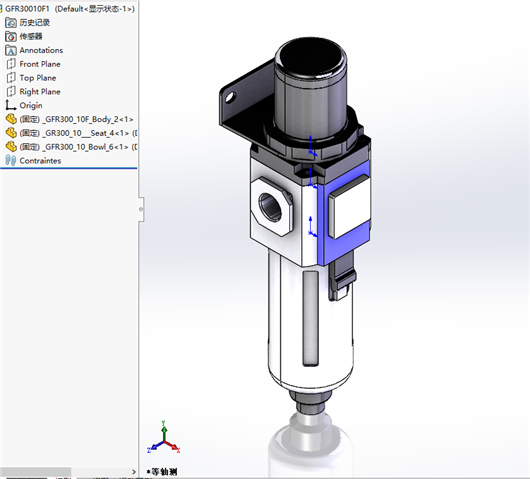Click the sensors folder icon
This screenshot has width=530, height=479.
coord(11,37)
